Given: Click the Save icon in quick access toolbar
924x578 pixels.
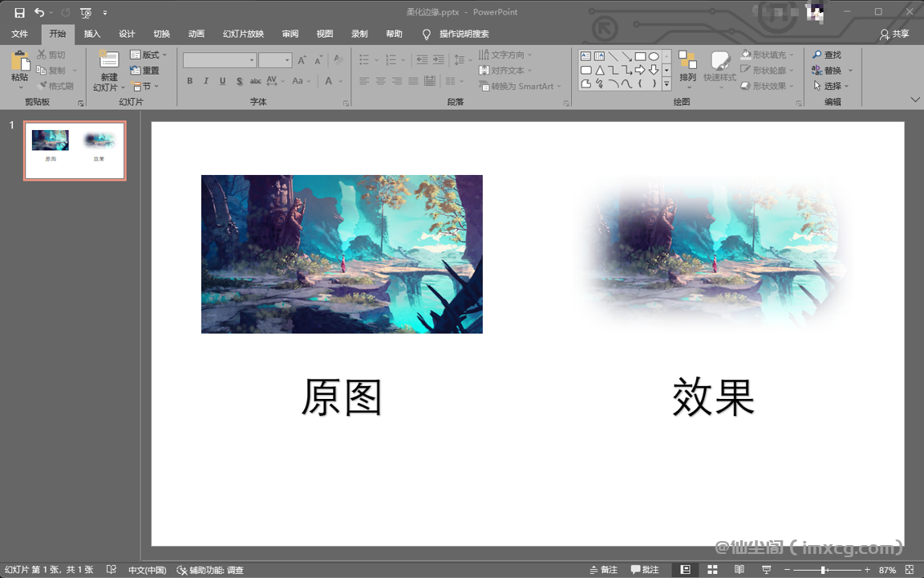Looking at the screenshot, I should 19,12.
